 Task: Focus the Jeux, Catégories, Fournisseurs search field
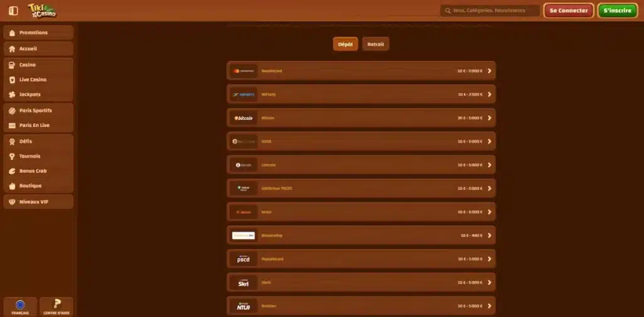pos(490,11)
